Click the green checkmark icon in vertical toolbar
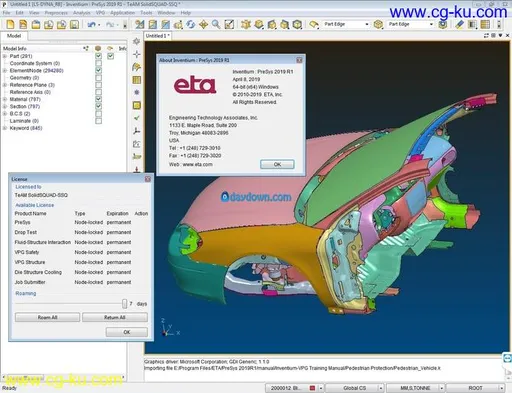512x393 pixels. [x=137, y=118]
